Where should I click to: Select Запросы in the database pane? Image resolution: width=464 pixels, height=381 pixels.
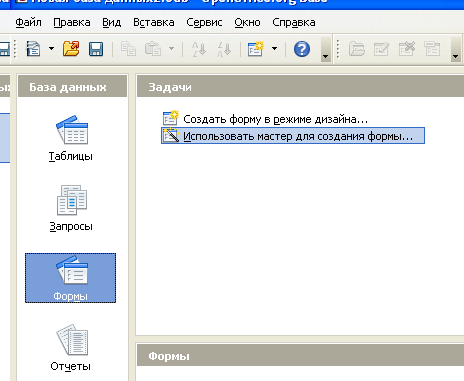click(x=71, y=208)
